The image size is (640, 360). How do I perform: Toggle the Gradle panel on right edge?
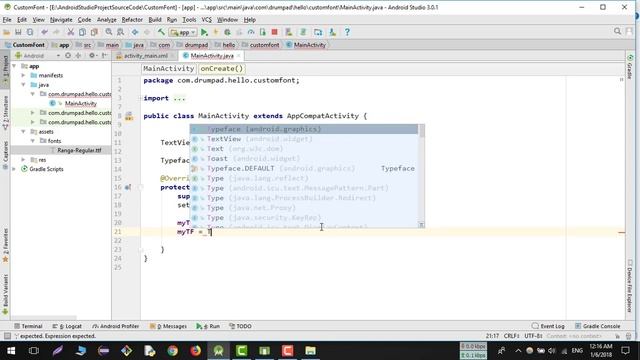tap(630, 67)
